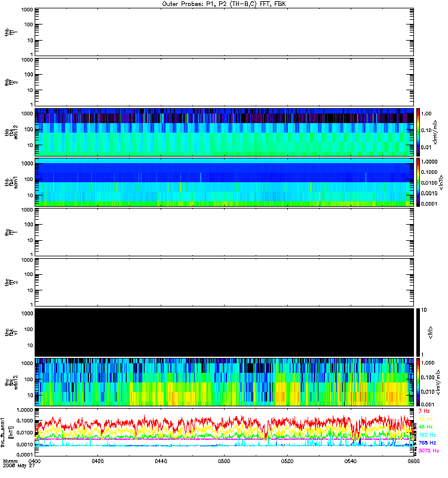Click the thb fbk scm1 color scale bar
The width and height of the screenshot is (448, 478).
point(418,182)
